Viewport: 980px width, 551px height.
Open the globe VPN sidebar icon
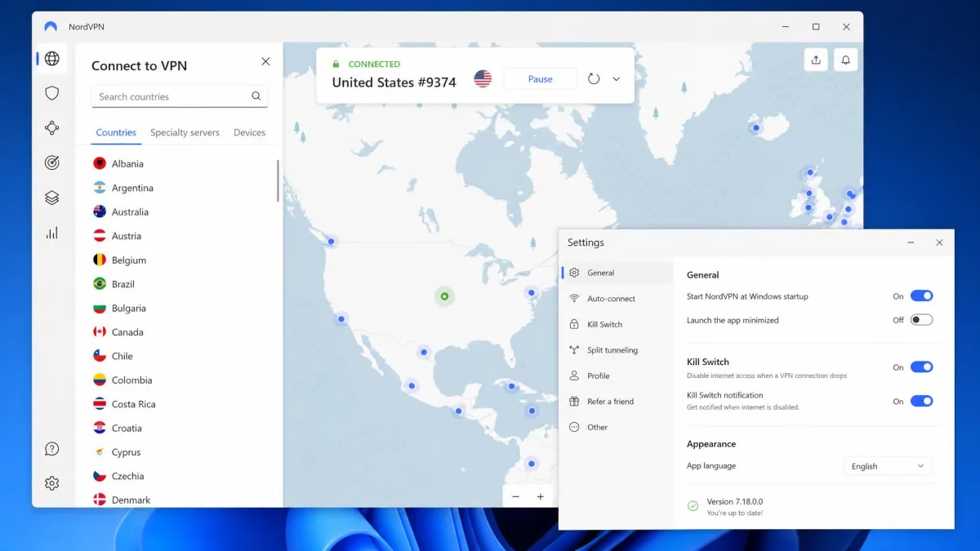click(52, 59)
